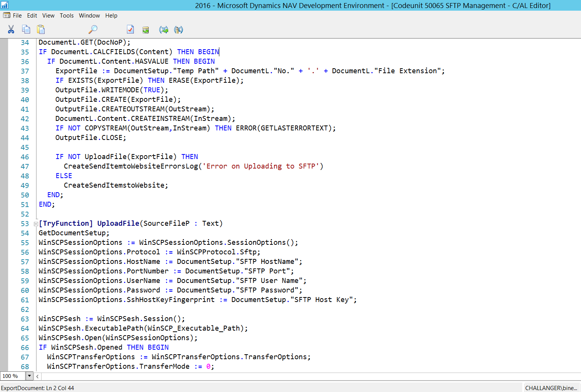The width and height of the screenshot is (581, 392).
Task: Open the View menu
Action: pos(48,16)
